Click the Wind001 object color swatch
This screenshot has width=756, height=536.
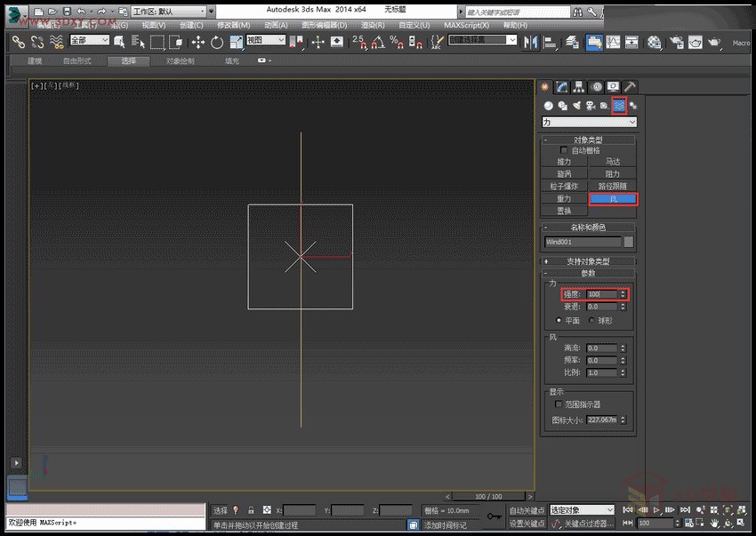click(x=629, y=242)
